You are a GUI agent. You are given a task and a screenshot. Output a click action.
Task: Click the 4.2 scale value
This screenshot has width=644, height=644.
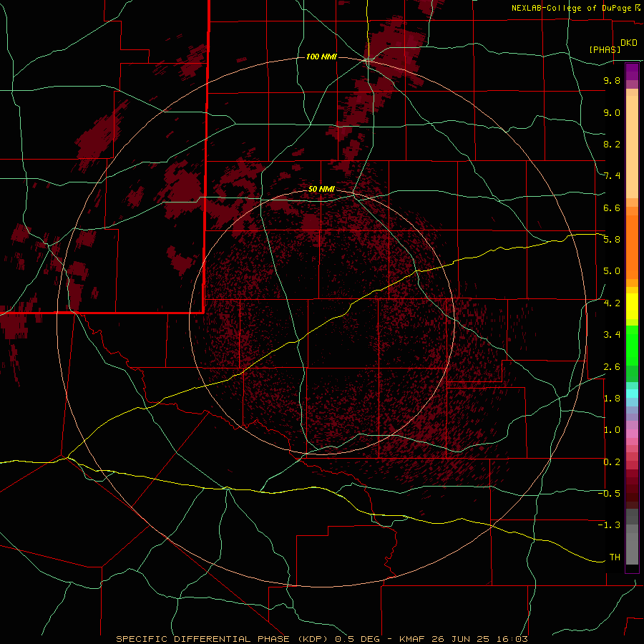pyautogui.click(x=612, y=303)
